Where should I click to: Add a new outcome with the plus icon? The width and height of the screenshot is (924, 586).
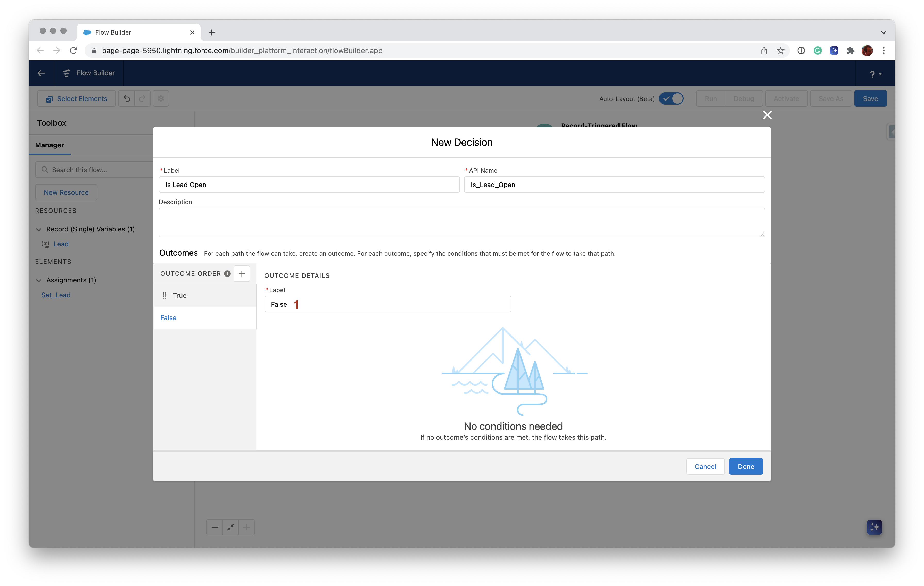(242, 273)
